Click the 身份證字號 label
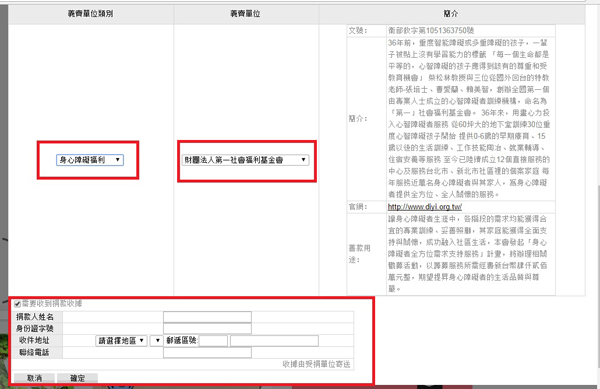The image size is (600, 389). (34, 328)
